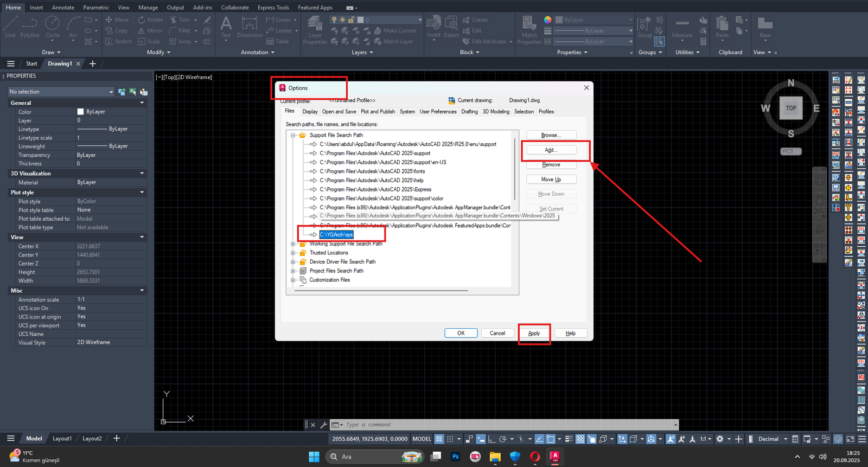
Task: Expand the Working Support File Search Path node
Action: [x=293, y=244]
